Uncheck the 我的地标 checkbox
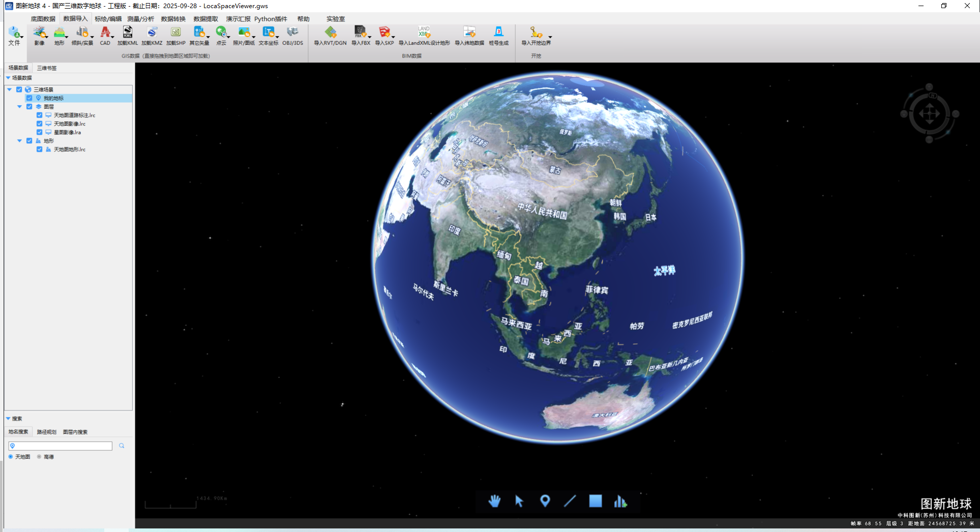 click(x=29, y=98)
